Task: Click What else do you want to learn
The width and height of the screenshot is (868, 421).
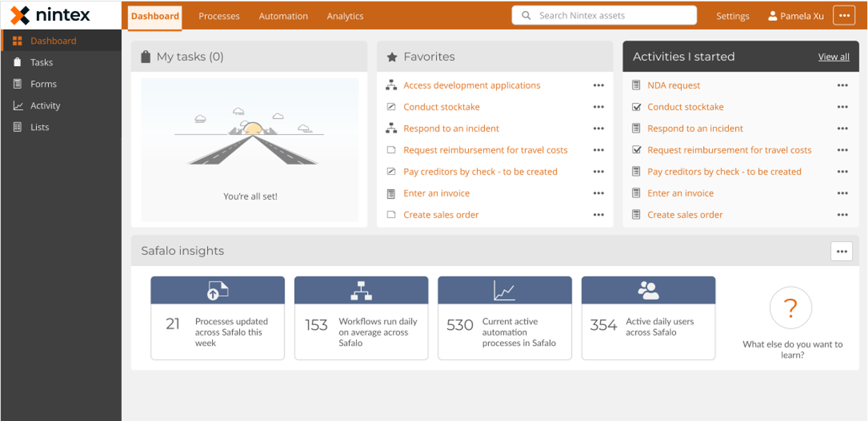Action: point(792,349)
